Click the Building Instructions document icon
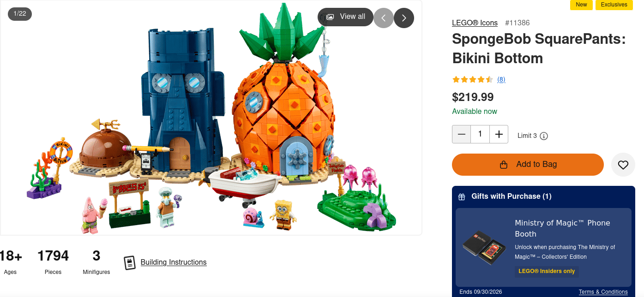644x297 pixels. [130, 262]
